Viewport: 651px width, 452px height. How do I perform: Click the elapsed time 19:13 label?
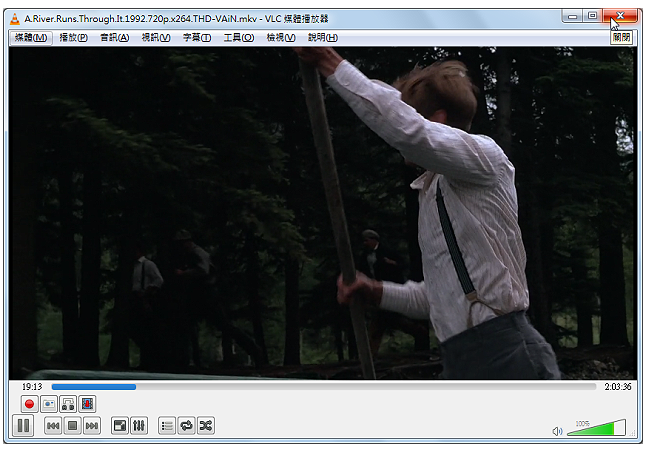point(32,387)
